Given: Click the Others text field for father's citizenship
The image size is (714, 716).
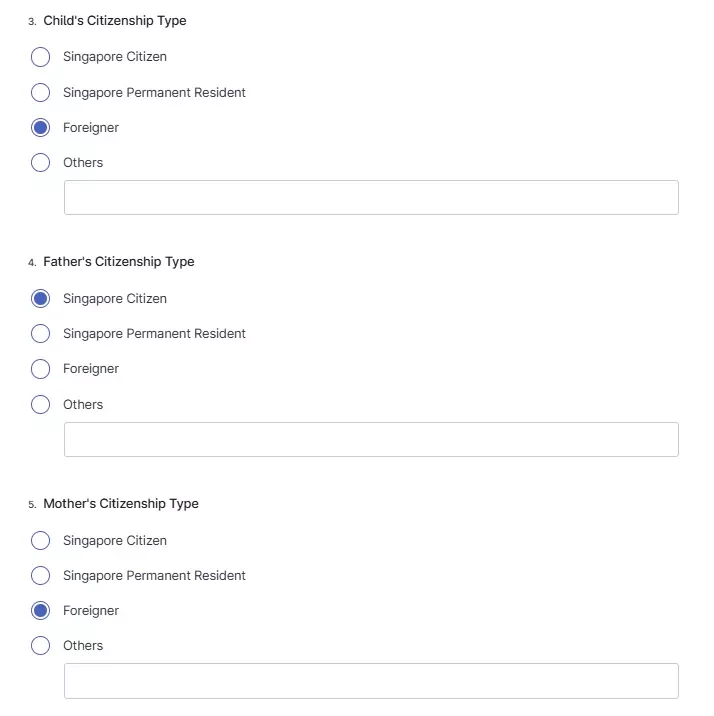Looking at the screenshot, I should pyautogui.click(x=371, y=439).
